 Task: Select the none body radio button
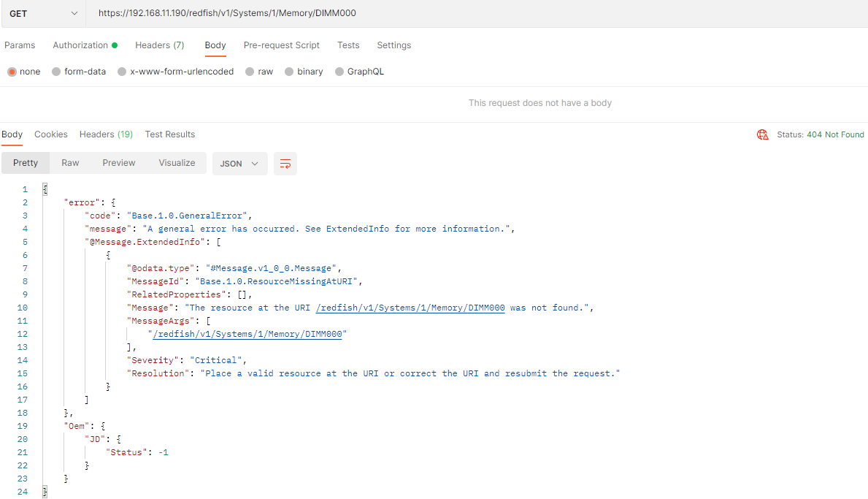point(12,72)
